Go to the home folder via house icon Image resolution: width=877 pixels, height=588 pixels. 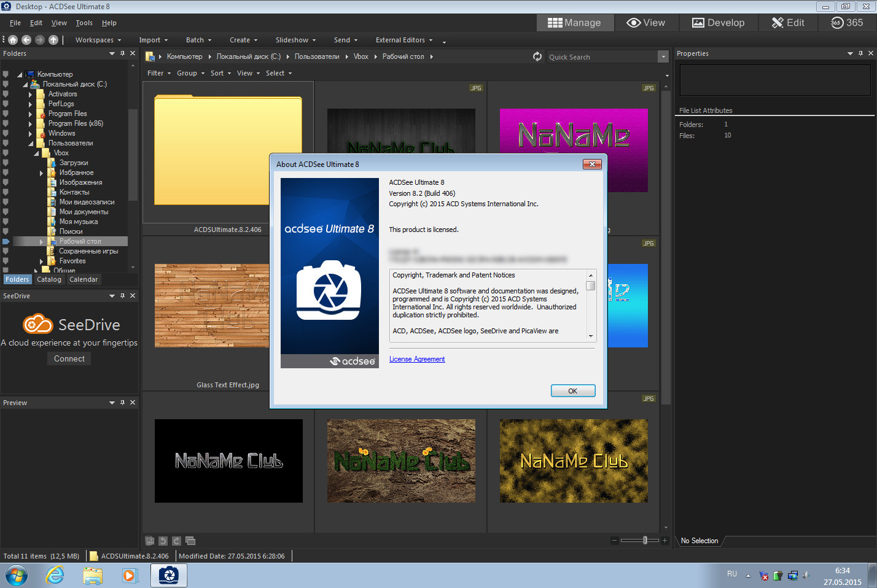[13, 40]
